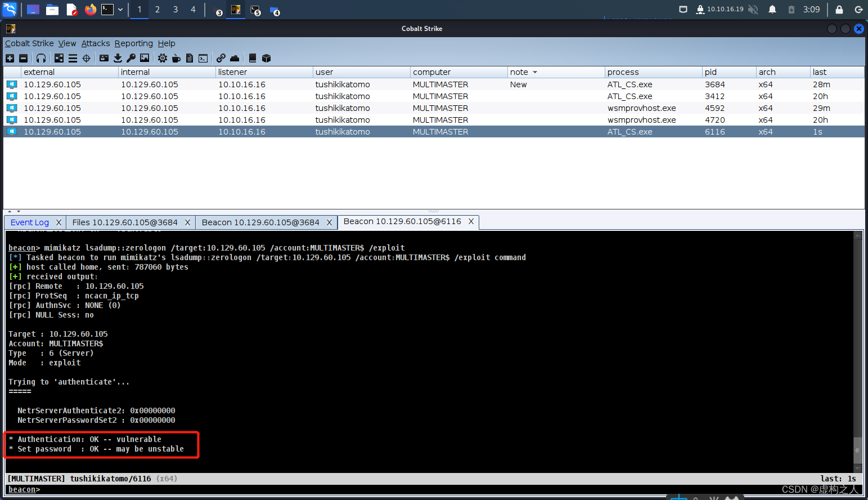Close the Beacon 10.129.60.105@6116 tab
Image resolution: width=868 pixels, height=500 pixels.
471,221
